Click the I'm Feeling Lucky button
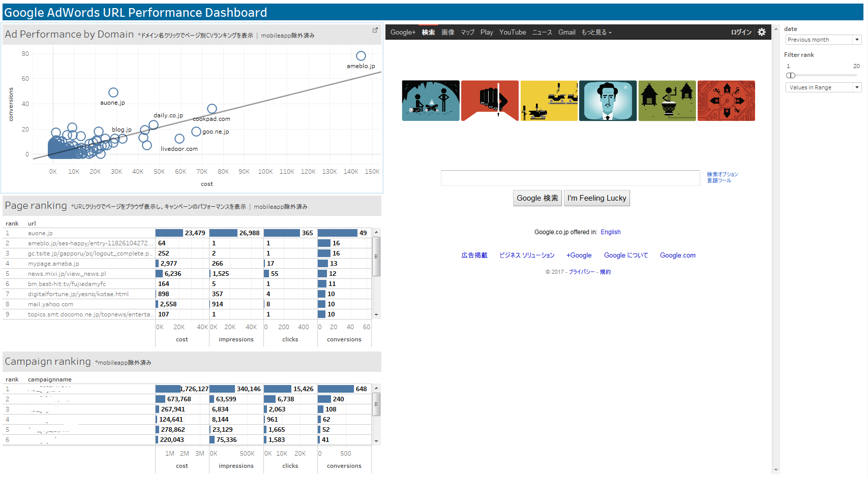The image size is (868, 478). coord(597,198)
